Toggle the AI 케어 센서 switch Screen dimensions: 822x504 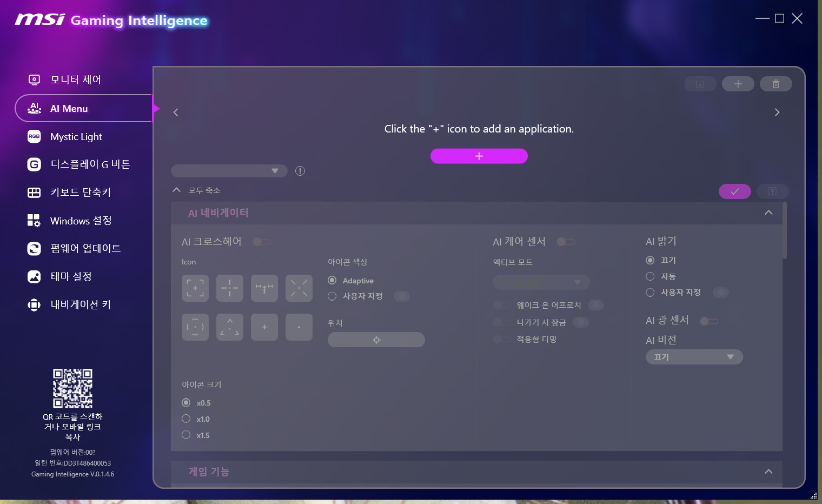566,242
